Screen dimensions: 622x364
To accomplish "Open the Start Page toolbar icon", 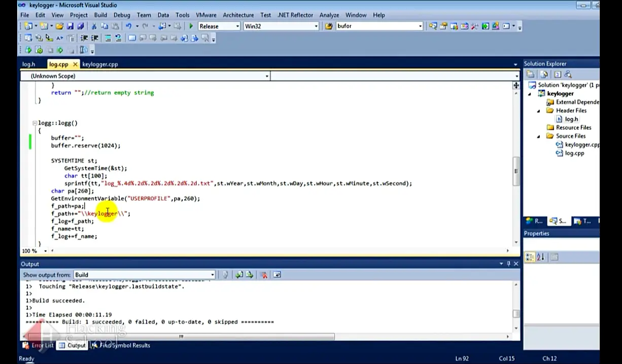I will tap(485, 26).
